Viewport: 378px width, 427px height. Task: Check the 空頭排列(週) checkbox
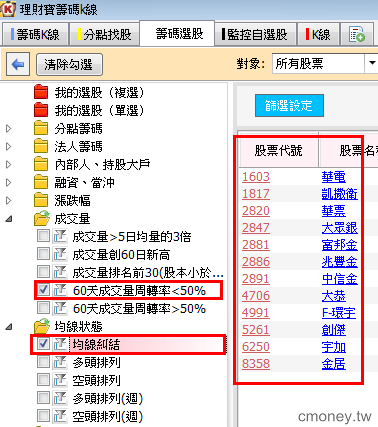43,416
